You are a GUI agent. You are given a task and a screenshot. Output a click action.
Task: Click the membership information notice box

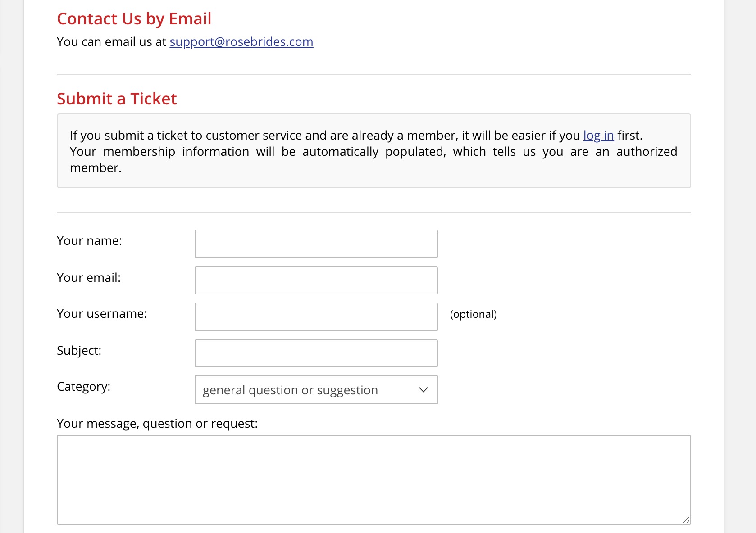[373, 167]
